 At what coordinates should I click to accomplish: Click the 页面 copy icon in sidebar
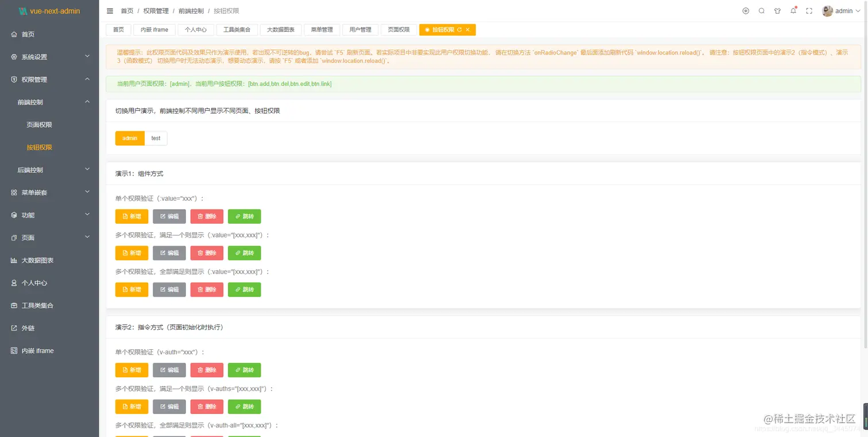(14, 238)
